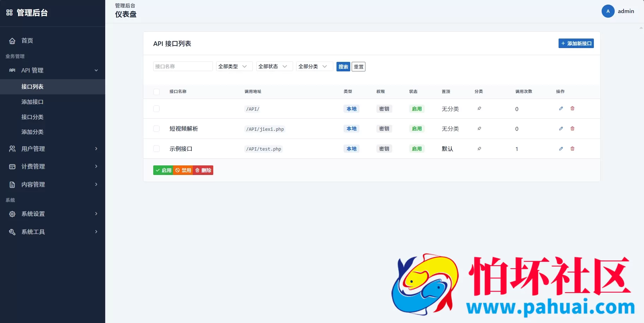This screenshot has width=644, height=323.
Task: Click the 调用地址 column header
Action: [x=253, y=92]
